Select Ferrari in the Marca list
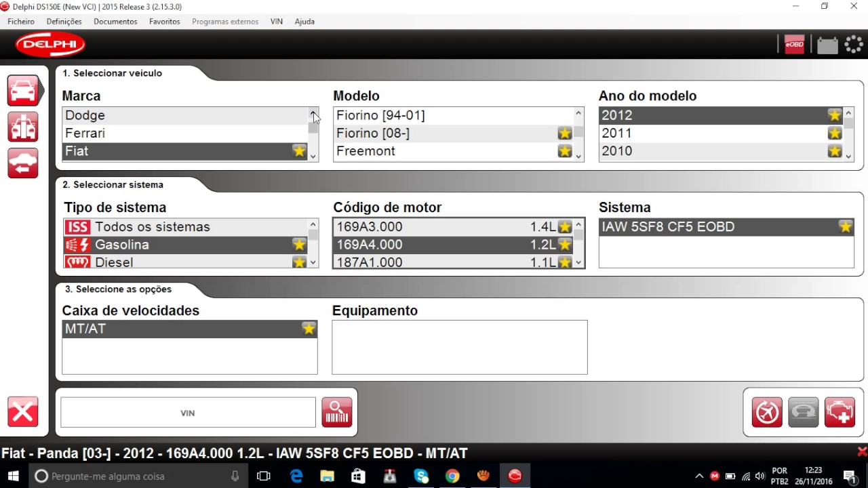 click(x=185, y=134)
